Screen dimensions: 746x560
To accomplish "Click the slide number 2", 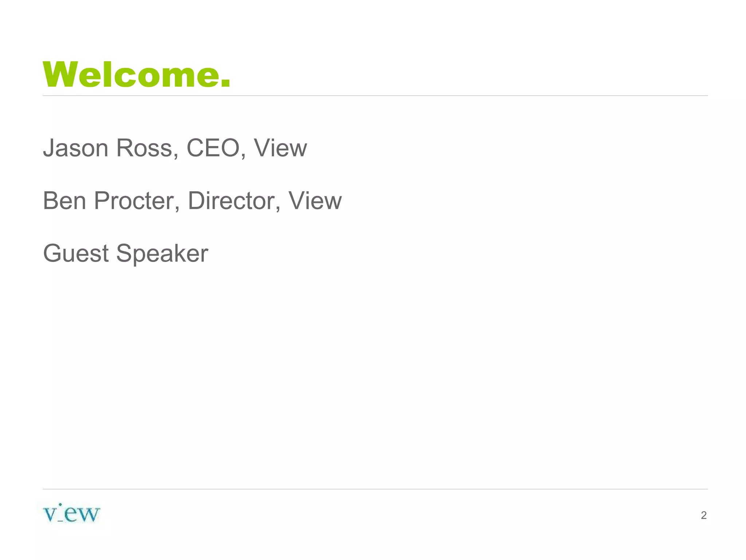I will [704, 515].
